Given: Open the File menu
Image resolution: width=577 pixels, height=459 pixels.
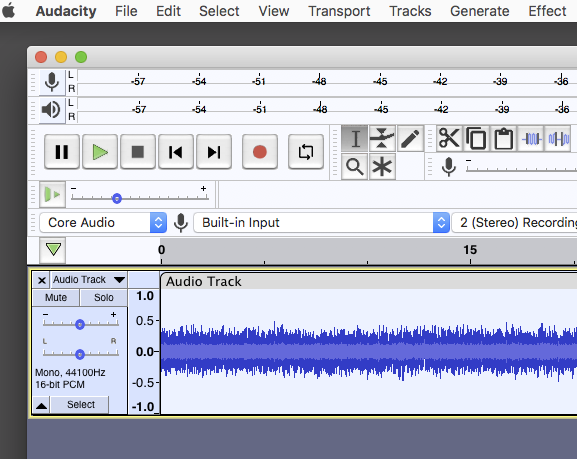Looking at the screenshot, I should pyautogui.click(x=126, y=11).
